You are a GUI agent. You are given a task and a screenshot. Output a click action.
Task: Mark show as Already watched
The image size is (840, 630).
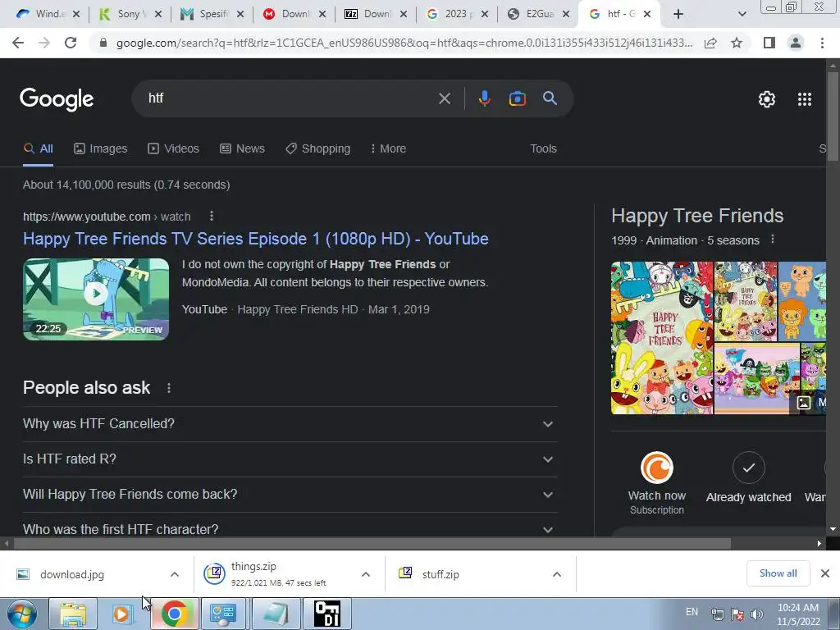coord(748,478)
